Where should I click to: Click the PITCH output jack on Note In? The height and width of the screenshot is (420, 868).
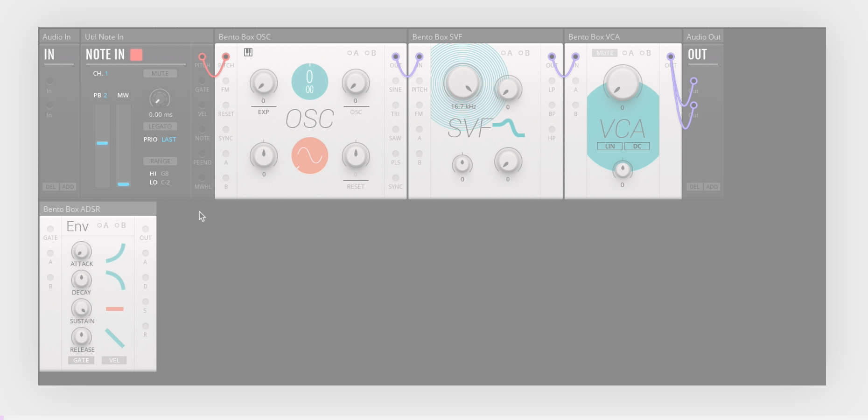click(x=202, y=57)
